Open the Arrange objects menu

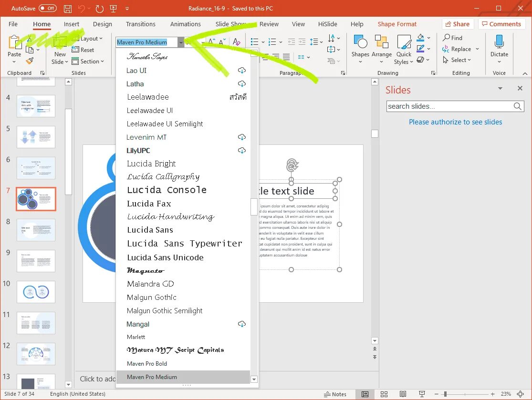point(381,49)
